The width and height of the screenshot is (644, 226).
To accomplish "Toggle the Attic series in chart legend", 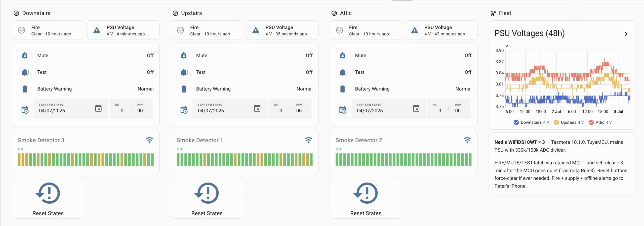I will [x=600, y=122].
